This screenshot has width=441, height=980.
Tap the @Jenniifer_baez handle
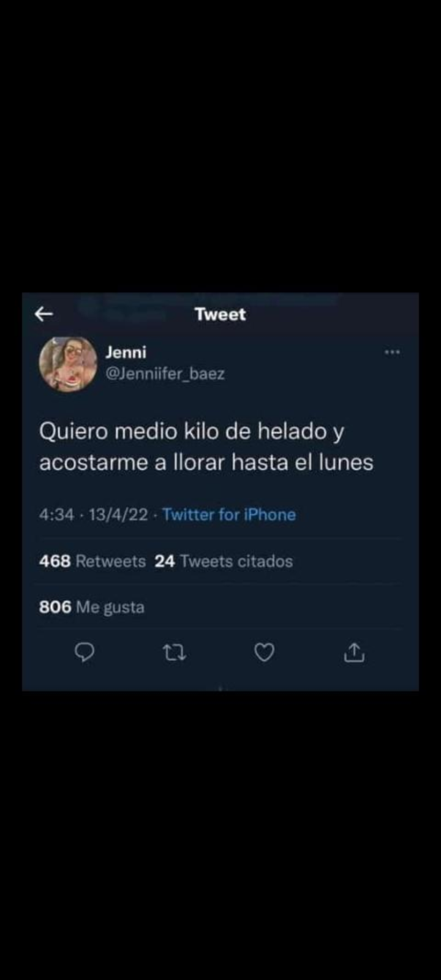pyautogui.click(x=165, y=374)
